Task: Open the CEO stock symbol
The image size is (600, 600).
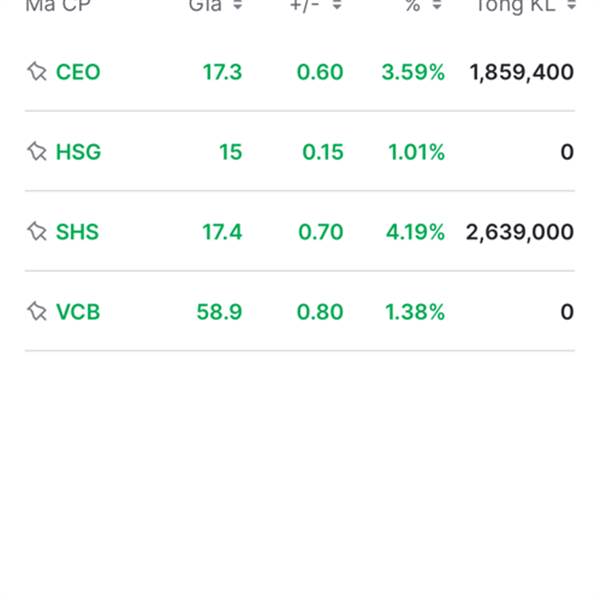Action: [78, 72]
